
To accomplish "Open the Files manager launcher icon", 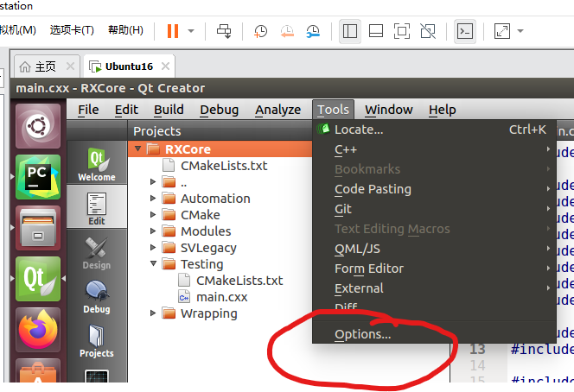I will coord(38,228).
